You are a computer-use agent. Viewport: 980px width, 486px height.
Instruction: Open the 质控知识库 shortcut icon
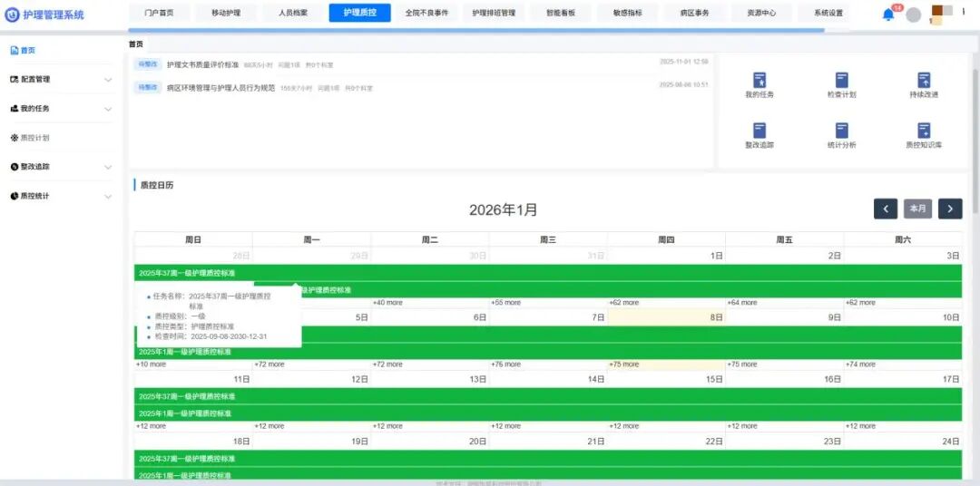(x=924, y=131)
